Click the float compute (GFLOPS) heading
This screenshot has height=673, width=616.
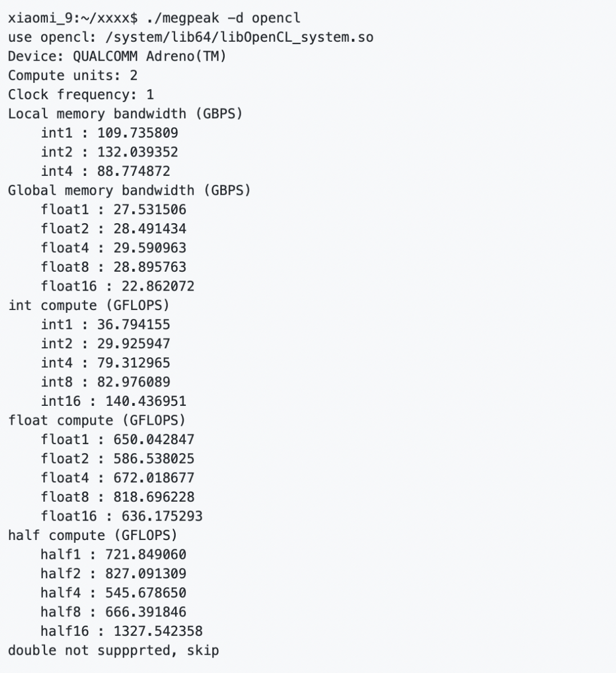click(x=97, y=421)
